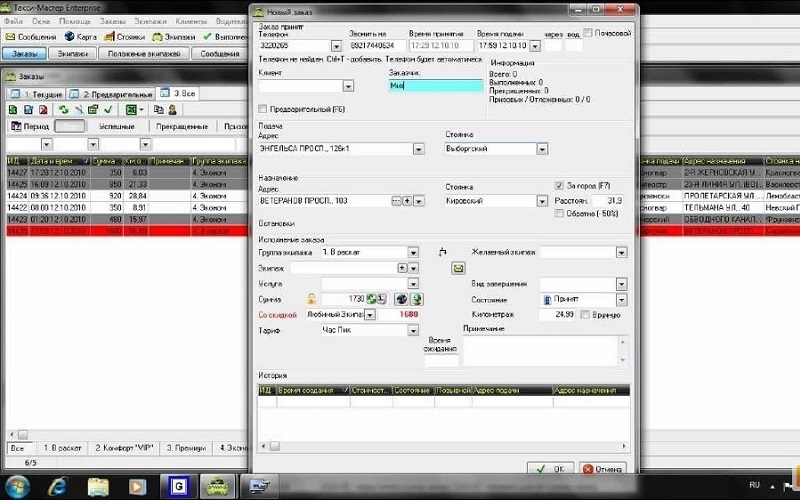The width and height of the screenshot is (800, 500).
Task: Click the copy order icon
Action: pos(159,110)
